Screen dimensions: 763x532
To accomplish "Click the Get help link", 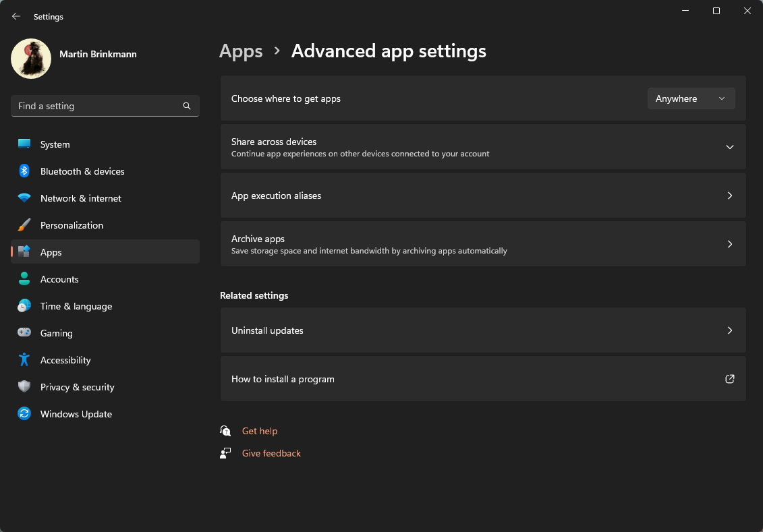I will pyautogui.click(x=260, y=431).
